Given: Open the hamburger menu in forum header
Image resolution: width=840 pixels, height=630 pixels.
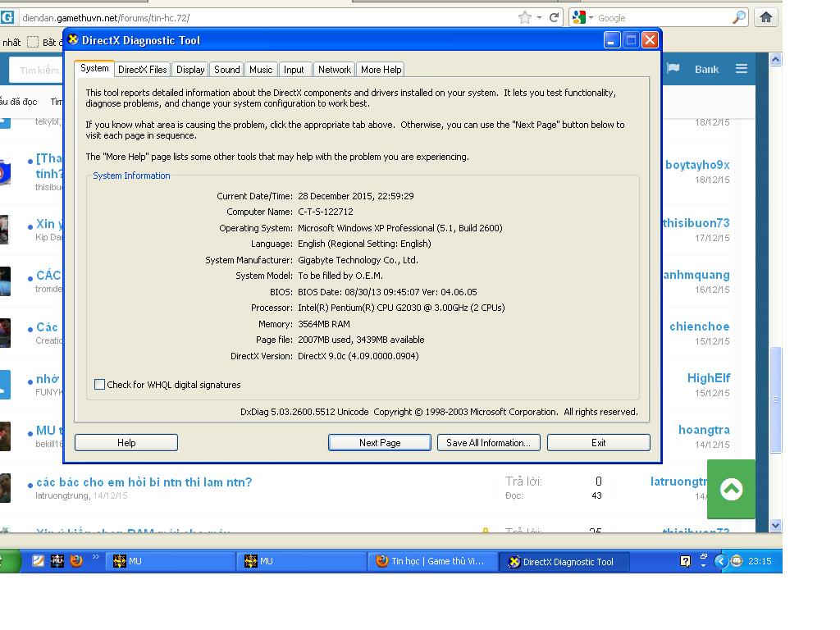Looking at the screenshot, I should click(x=742, y=69).
